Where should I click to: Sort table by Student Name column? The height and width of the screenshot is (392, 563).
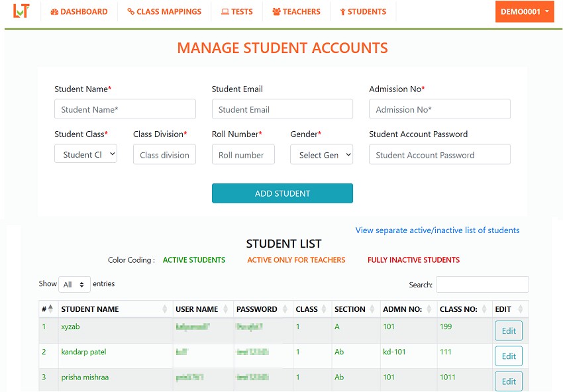coord(114,309)
